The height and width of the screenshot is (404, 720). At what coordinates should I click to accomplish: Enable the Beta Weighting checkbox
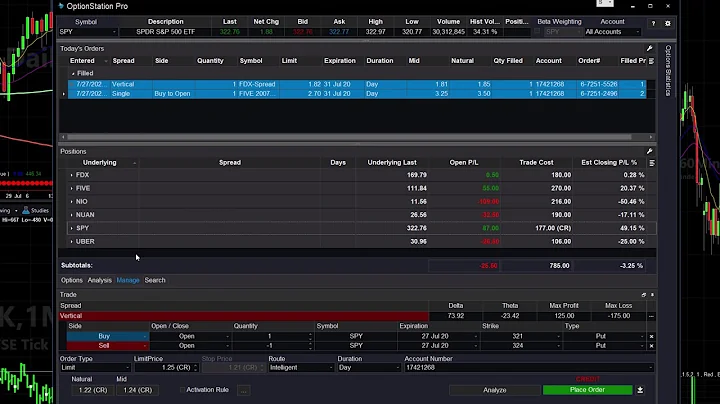(x=537, y=32)
